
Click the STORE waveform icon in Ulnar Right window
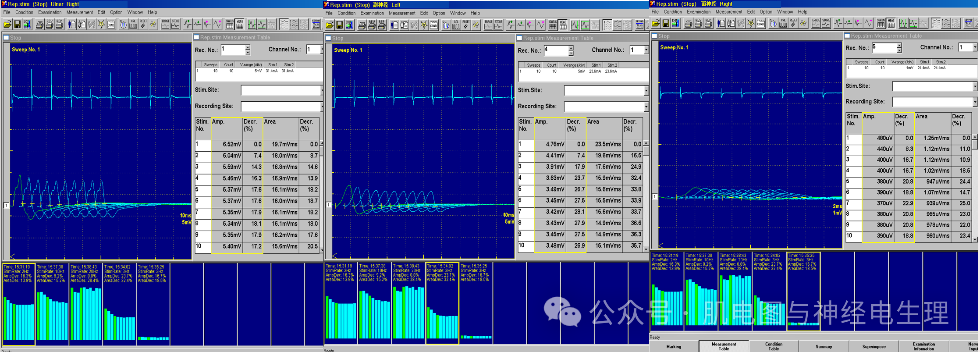click(x=175, y=24)
